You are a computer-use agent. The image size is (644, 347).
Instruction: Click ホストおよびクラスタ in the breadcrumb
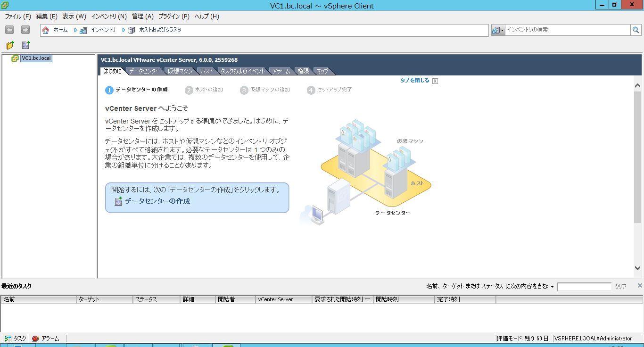[160, 30]
